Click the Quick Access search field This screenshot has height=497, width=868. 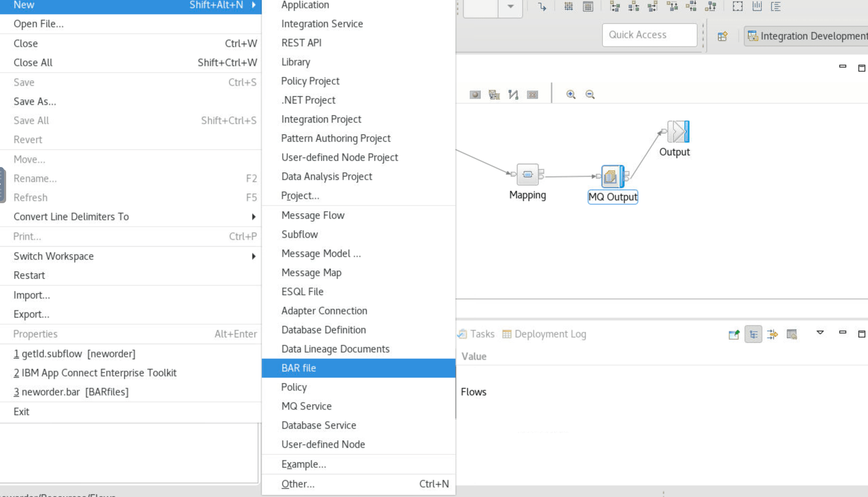649,34
